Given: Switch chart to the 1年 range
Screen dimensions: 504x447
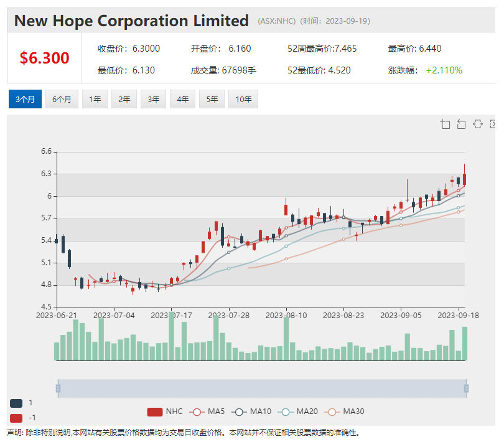Looking at the screenshot, I should point(95,99).
